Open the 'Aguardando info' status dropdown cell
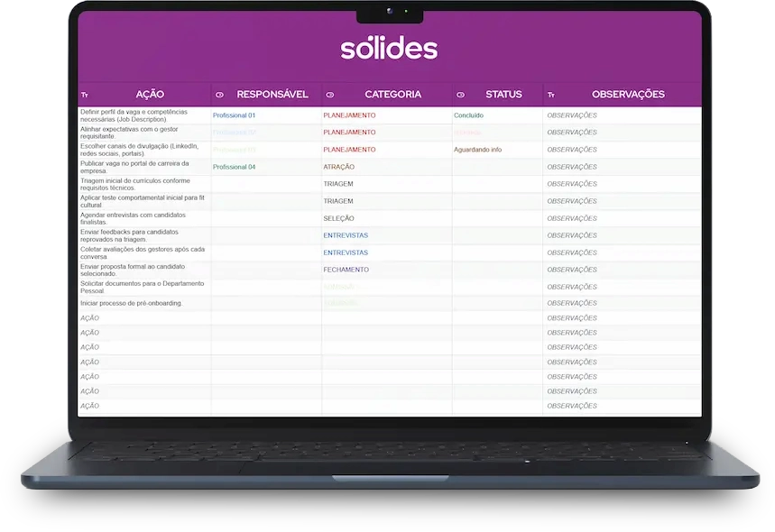This screenshot has height=532, width=775. [x=497, y=150]
